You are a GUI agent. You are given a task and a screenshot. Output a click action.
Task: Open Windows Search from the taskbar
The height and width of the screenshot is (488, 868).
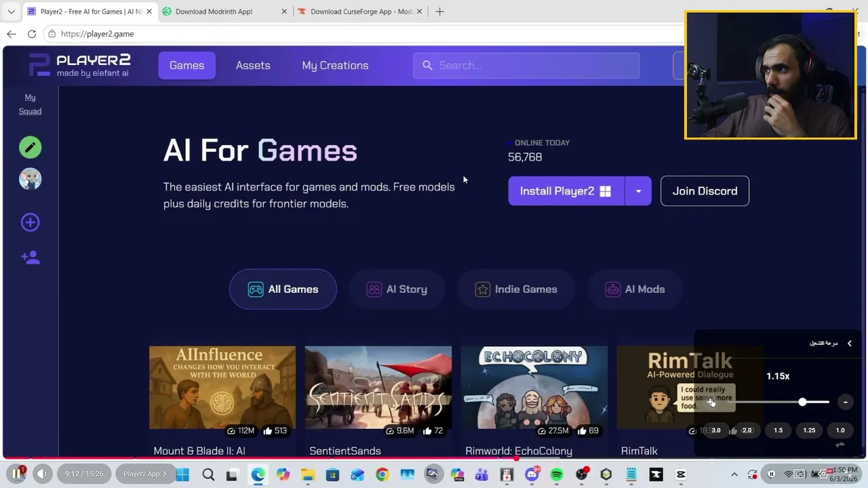[x=208, y=474]
